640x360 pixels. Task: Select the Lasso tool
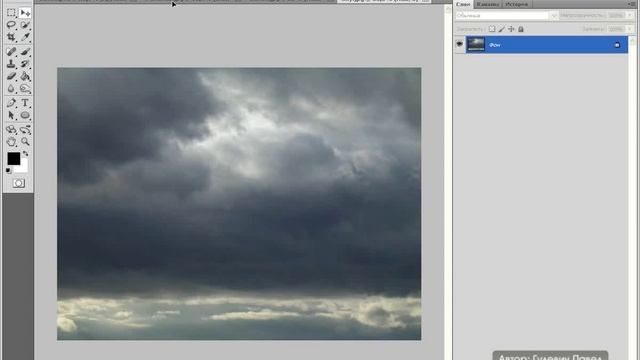click(x=11, y=25)
